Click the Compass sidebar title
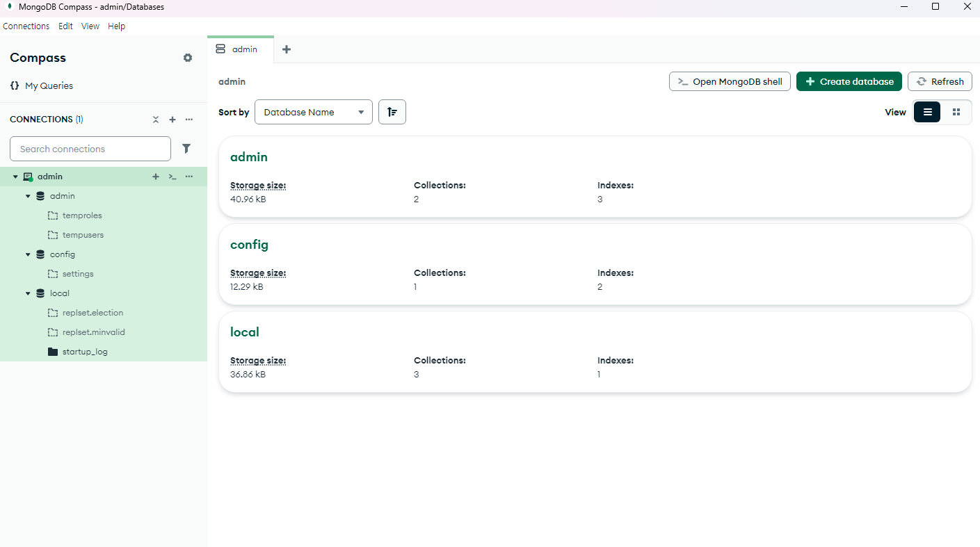Image resolution: width=980 pixels, height=547 pixels. click(x=38, y=58)
